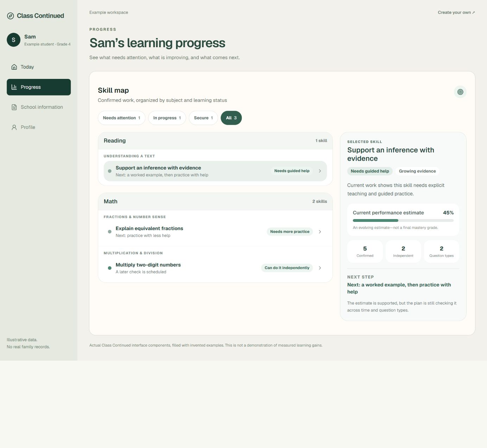This screenshot has height=448, width=487.
Task: Click the status dot beside Multiply two-digit numbers
Action: click(110, 268)
